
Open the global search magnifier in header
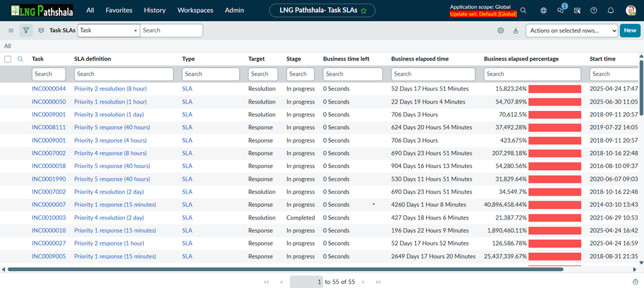click(523, 11)
